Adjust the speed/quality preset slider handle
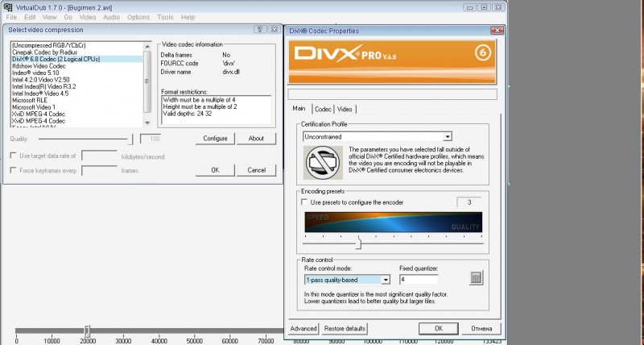Image resolution: width=644 pixels, height=345 pixels. coord(358,244)
